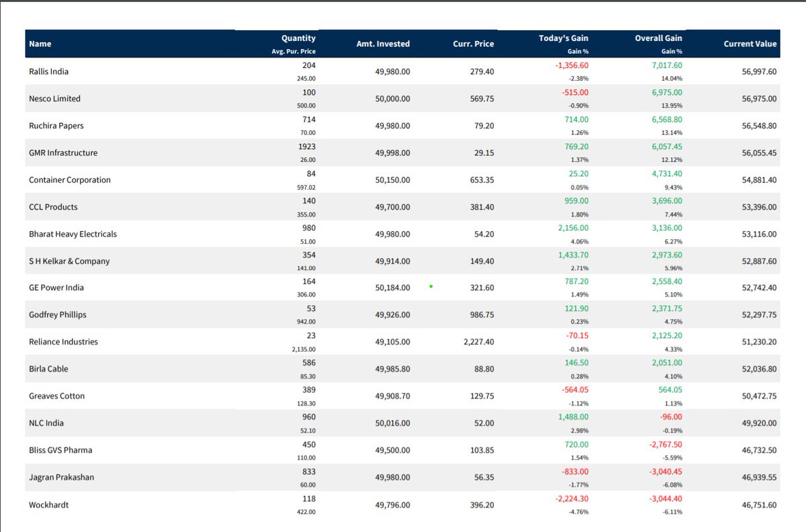Select Greaves Cotton today's loss -564.05

[574, 390]
